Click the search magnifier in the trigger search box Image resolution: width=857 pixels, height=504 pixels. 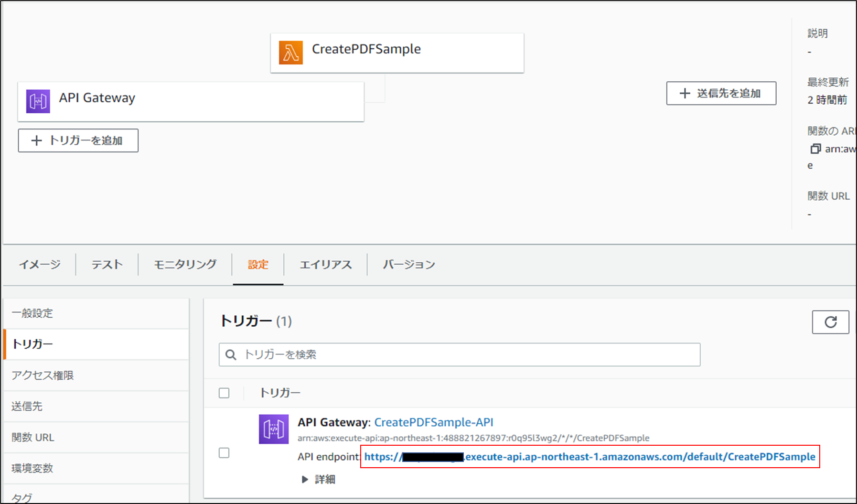click(x=231, y=354)
